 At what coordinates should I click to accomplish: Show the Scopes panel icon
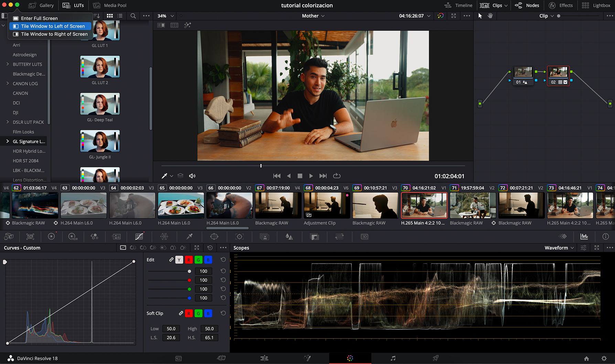[x=584, y=236]
